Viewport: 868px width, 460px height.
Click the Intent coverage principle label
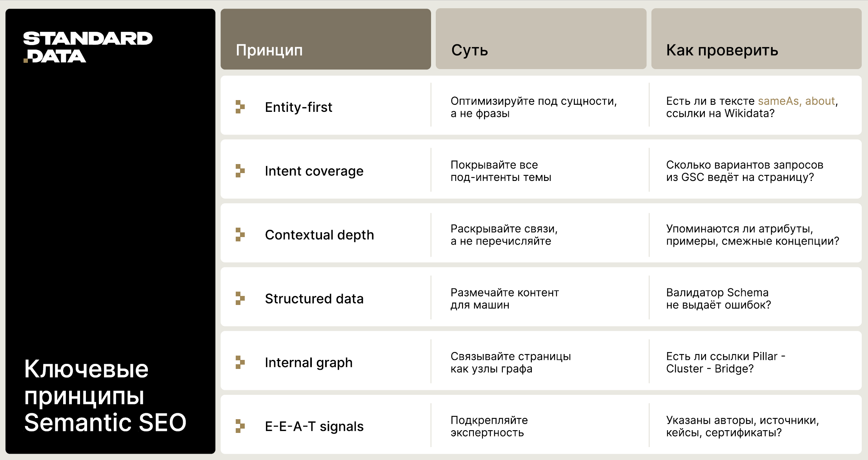(x=314, y=171)
